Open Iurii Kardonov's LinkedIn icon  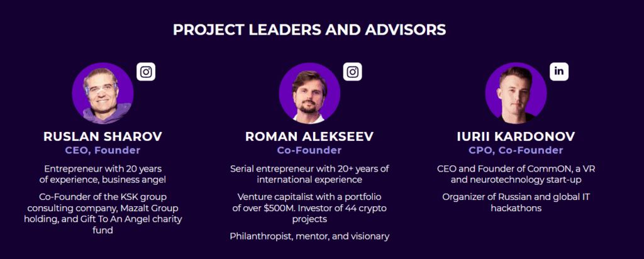click(559, 71)
